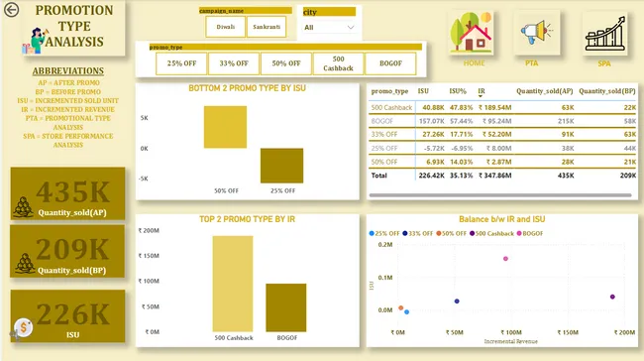Select the purple 500 Cashback scatter point
The height and width of the screenshot is (361, 644).
612,297
